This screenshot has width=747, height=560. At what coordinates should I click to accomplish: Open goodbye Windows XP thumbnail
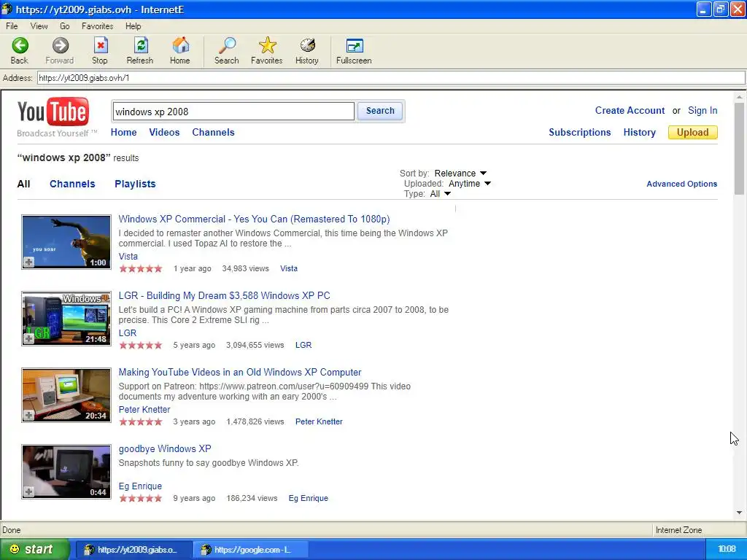(66, 472)
